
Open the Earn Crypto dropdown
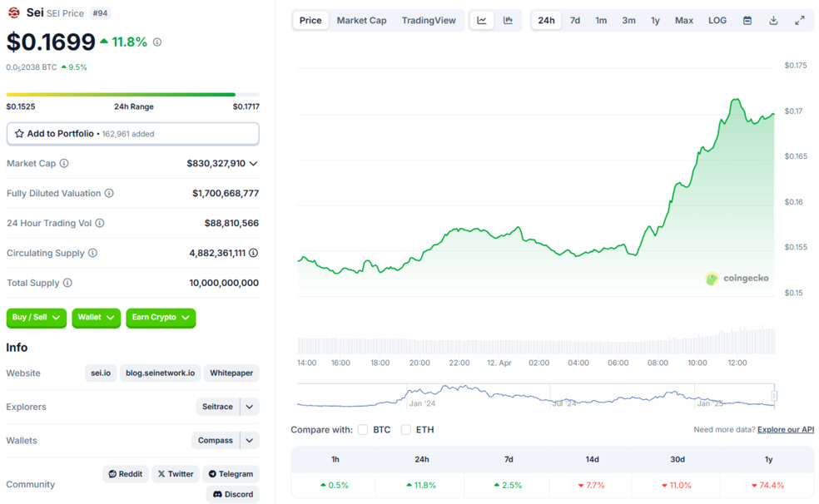click(x=161, y=317)
